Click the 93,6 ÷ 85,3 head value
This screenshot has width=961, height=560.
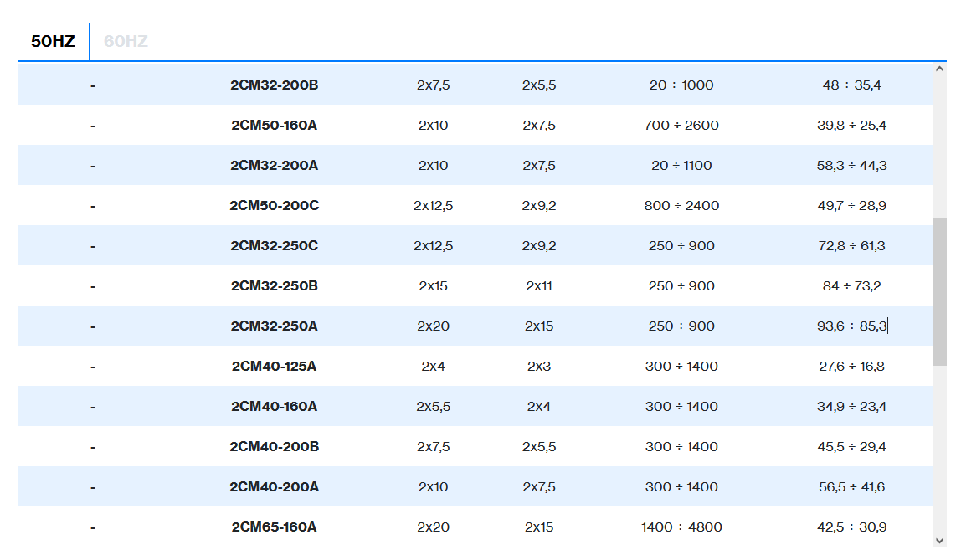pyautogui.click(x=851, y=326)
